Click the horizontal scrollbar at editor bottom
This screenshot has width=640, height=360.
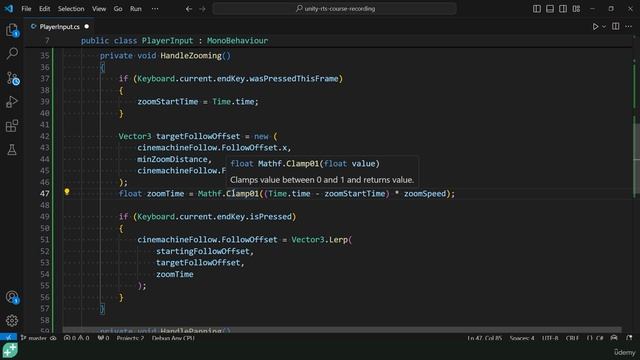pos(342,329)
